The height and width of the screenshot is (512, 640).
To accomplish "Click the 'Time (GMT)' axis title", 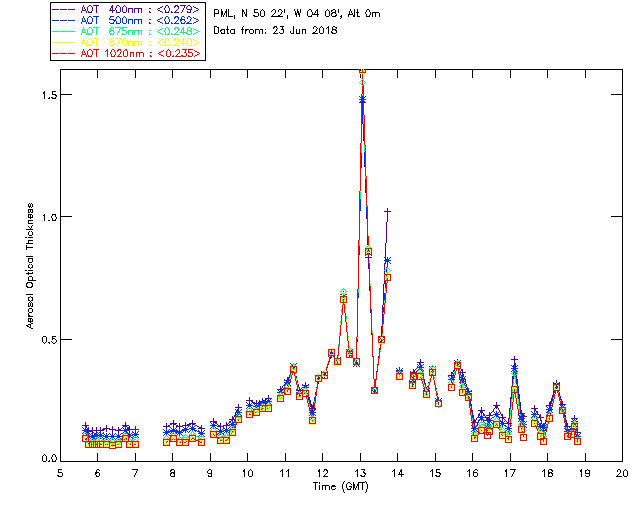I will (341, 487).
